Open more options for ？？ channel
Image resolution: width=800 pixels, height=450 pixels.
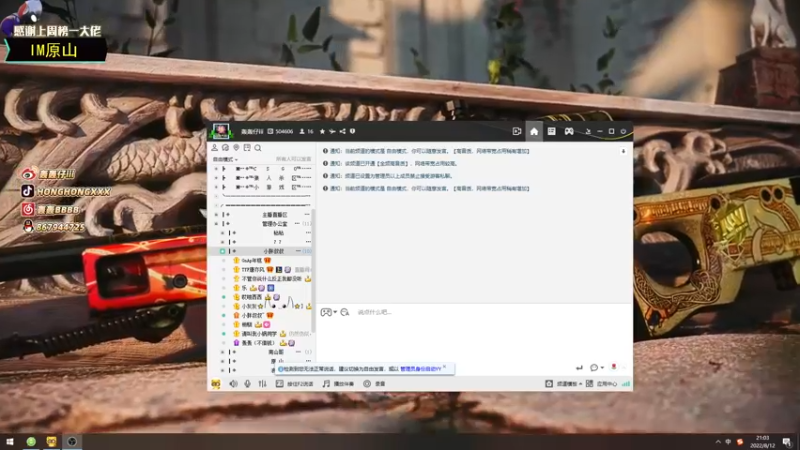tap(308, 242)
